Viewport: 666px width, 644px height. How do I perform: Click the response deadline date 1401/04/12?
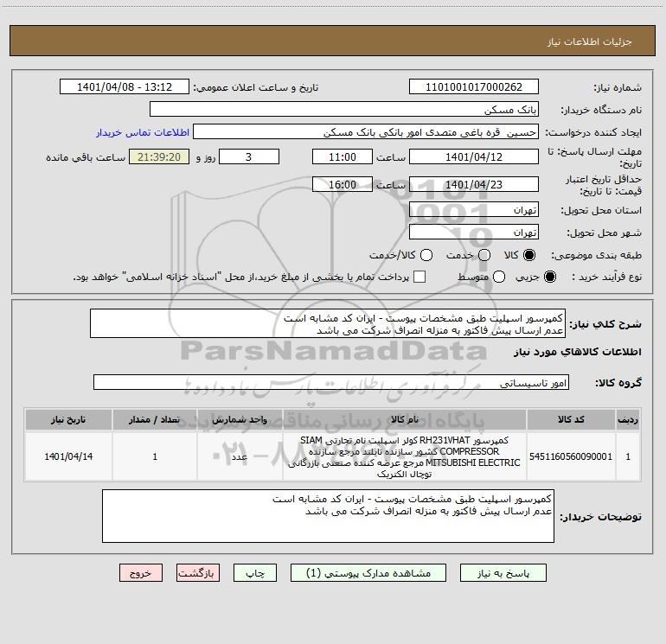474,156
